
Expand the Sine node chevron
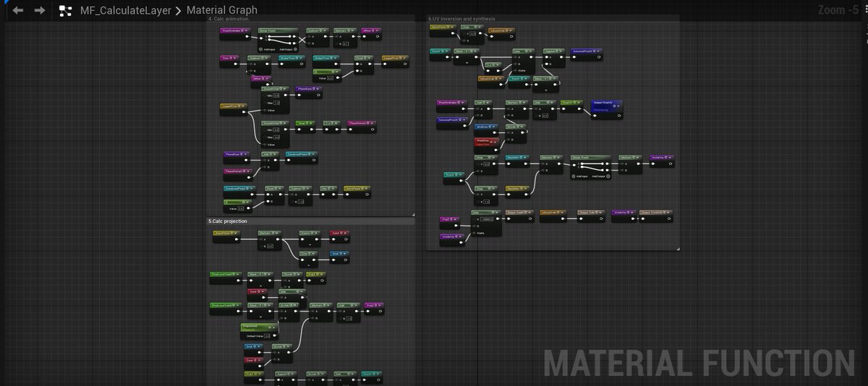pyautogui.click(x=308, y=265)
